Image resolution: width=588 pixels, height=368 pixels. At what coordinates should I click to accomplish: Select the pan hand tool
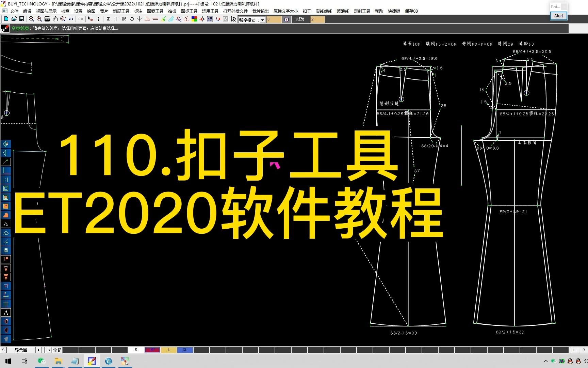tap(55, 19)
